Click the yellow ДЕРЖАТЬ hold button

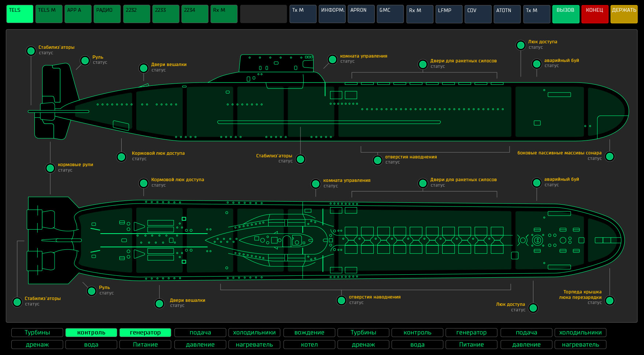click(x=624, y=14)
